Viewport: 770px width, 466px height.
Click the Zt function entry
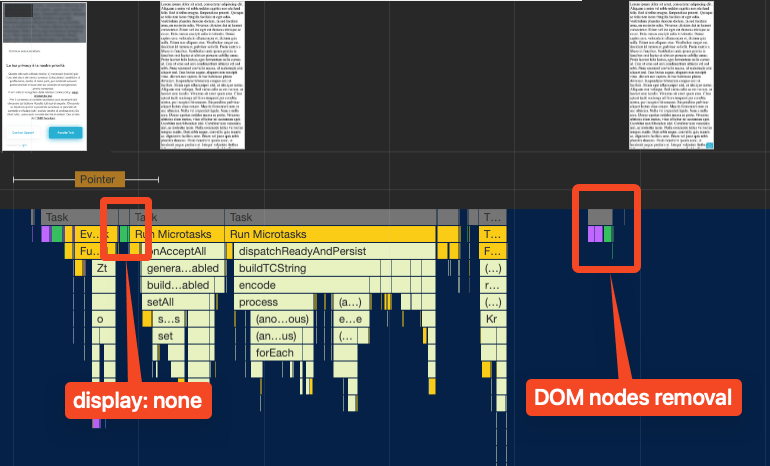(x=101, y=268)
